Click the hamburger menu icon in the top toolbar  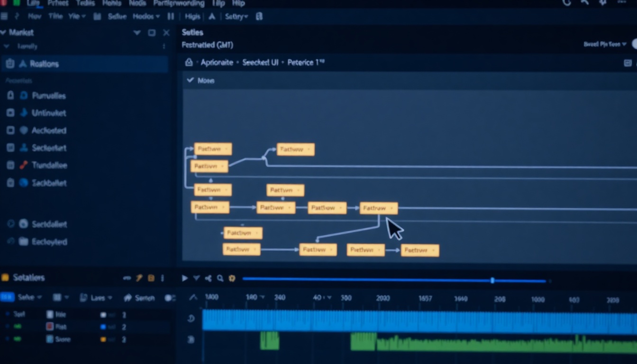pyautogui.click(x=4, y=17)
